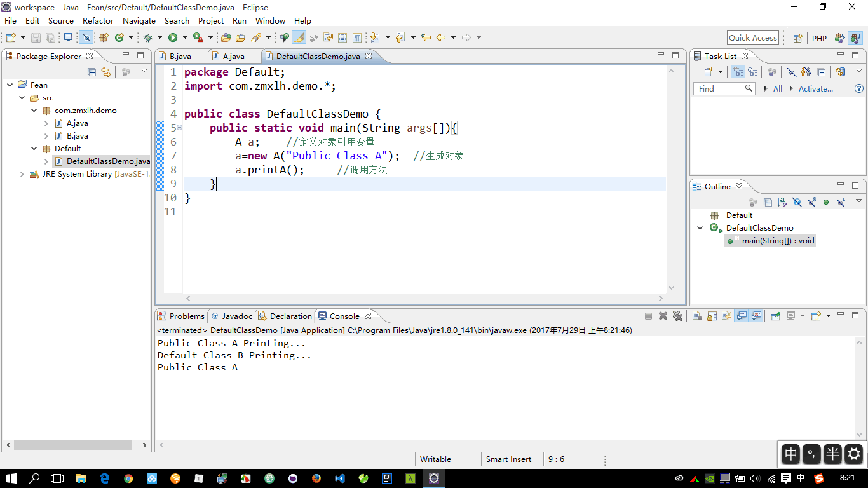Click Pin Console icon
This screenshot has width=868, height=488.
tap(775, 316)
